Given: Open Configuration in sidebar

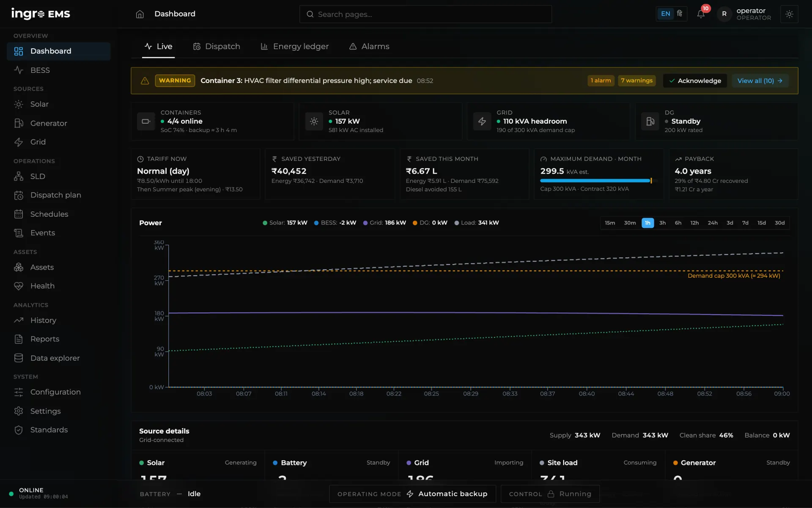Looking at the screenshot, I should [58, 392].
